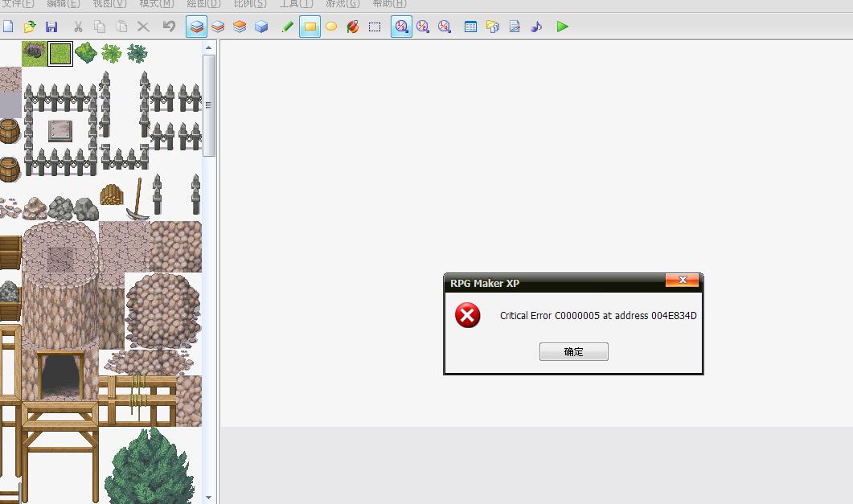Switch to map layer 1 (highlighted layer icon)
This screenshot has width=853, height=504.
coord(196,27)
